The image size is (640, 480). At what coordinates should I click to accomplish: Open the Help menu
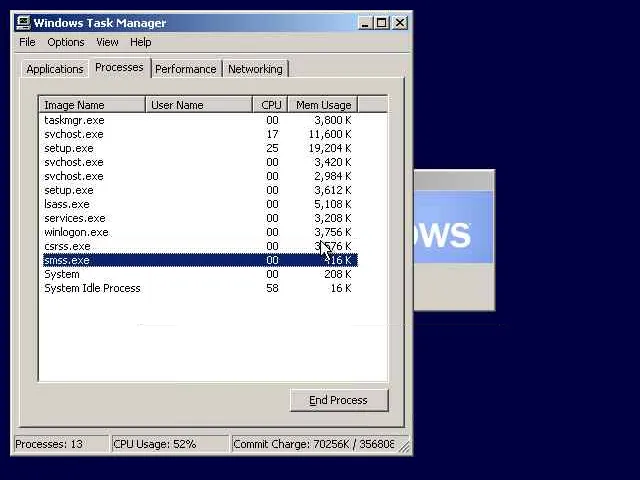tap(141, 42)
